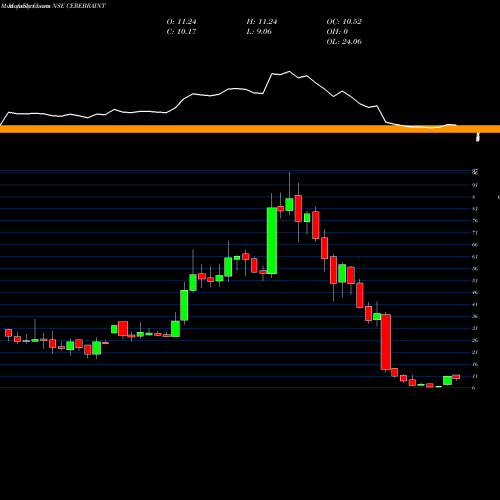Click the 16 price axis label

(475, 364)
